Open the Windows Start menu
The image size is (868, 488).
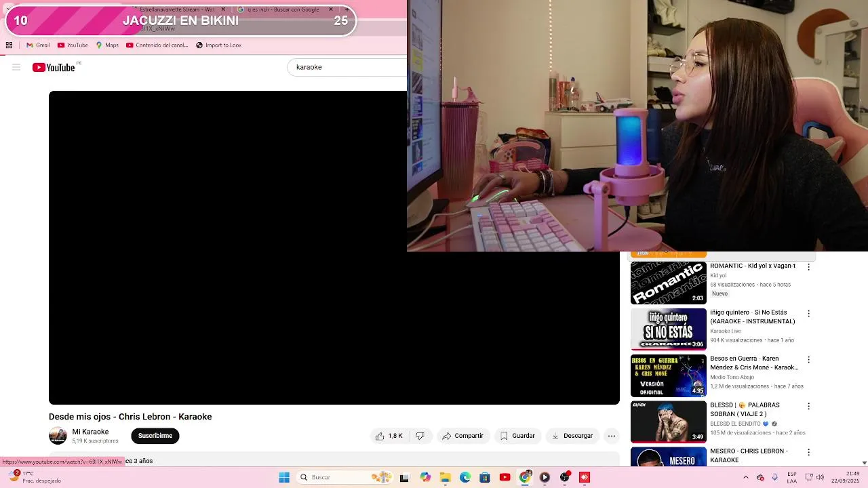pyautogui.click(x=284, y=477)
